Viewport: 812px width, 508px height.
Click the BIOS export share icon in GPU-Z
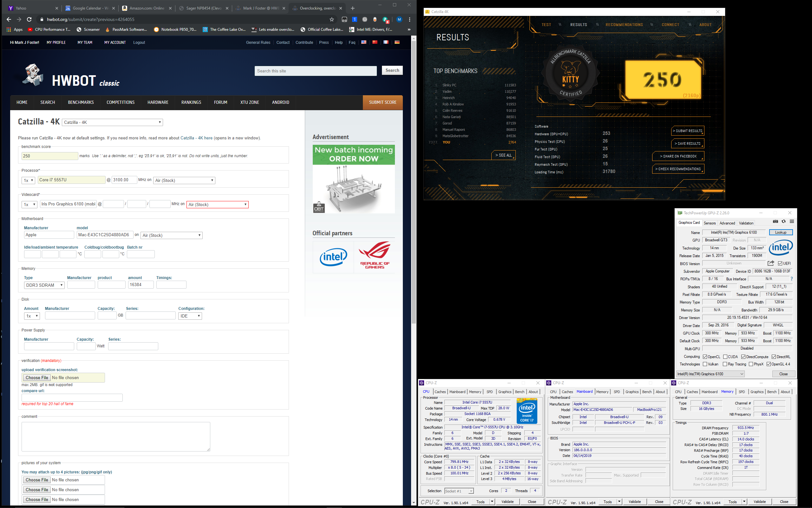click(771, 263)
